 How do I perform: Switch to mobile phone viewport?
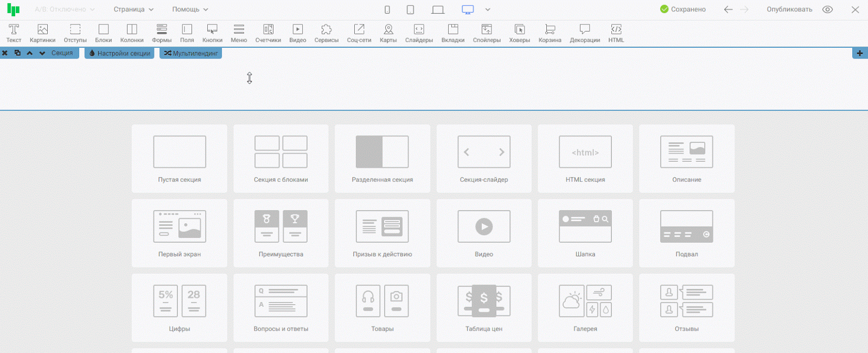[x=387, y=9]
